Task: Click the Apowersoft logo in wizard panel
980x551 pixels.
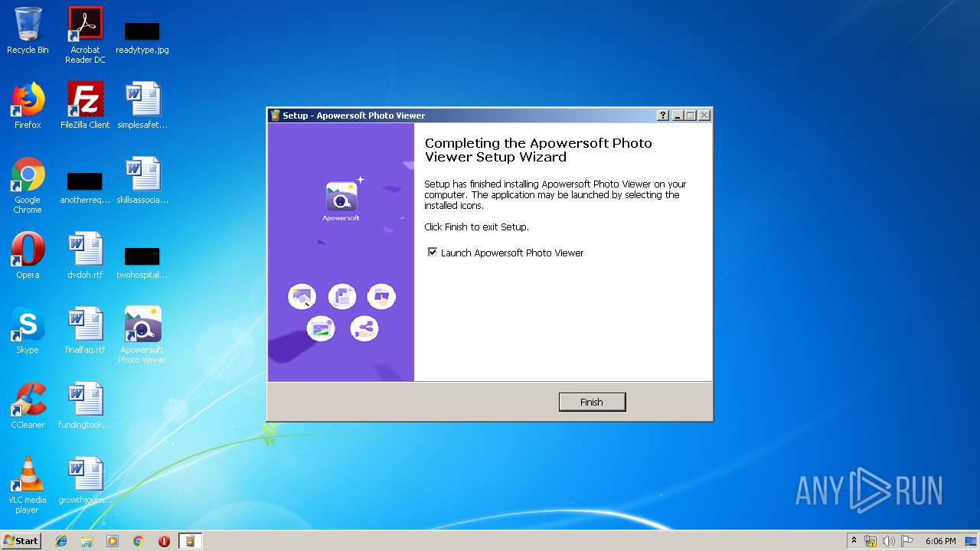Action: (x=341, y=201)
